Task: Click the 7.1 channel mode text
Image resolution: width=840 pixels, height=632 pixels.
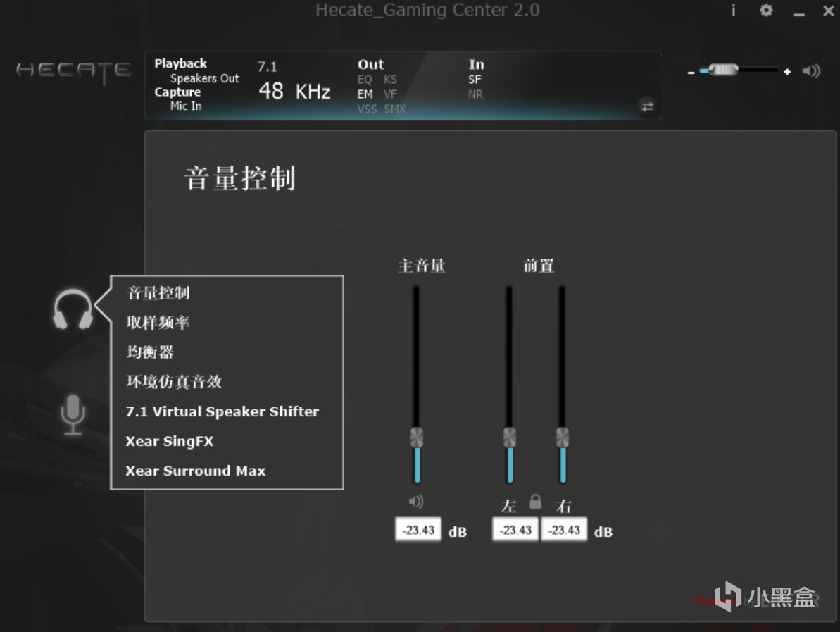Action: coord(268,66)
